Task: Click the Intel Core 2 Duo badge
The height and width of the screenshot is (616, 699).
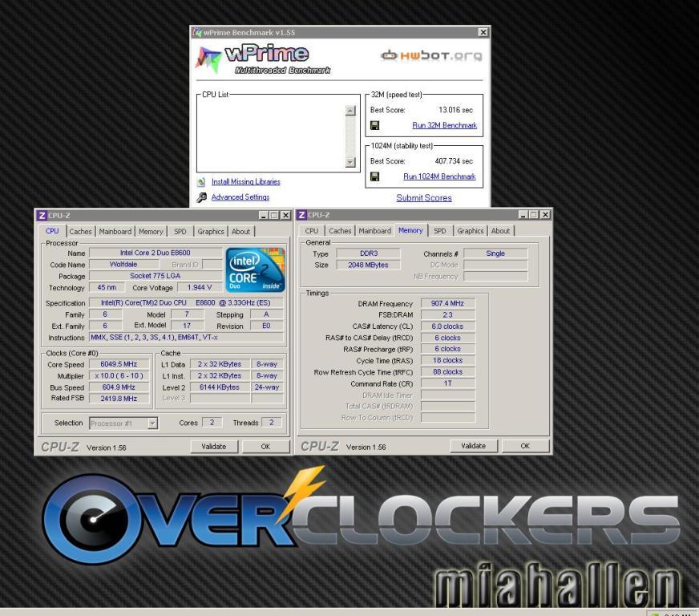Action: pyautogui.click(x=256, y=269)
